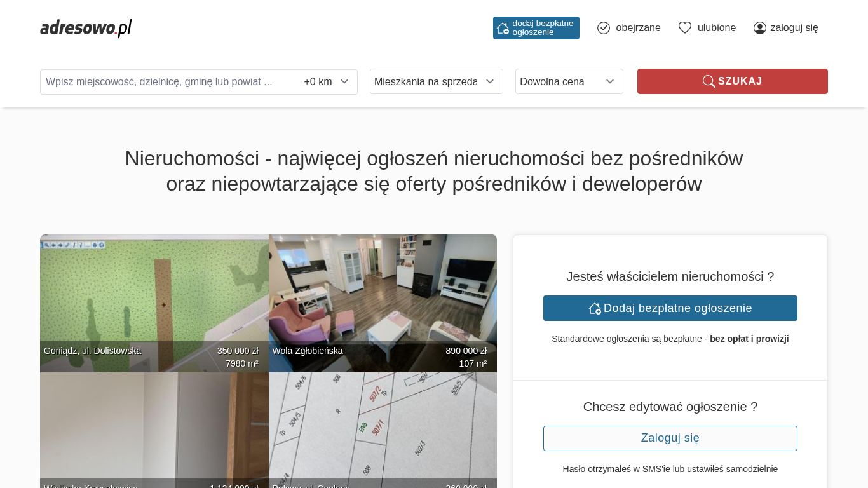Click the checkmark circle icon beside obejrzane

click(x=604, y=28)
